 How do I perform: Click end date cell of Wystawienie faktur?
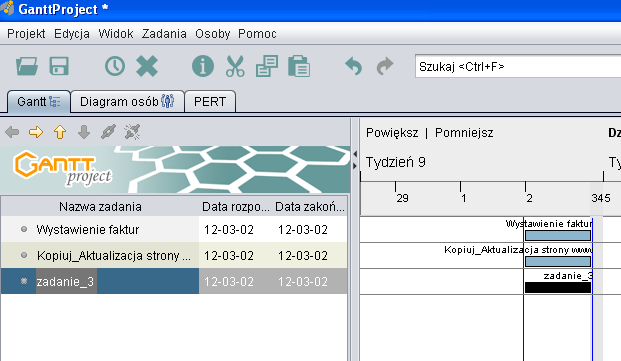310,229
